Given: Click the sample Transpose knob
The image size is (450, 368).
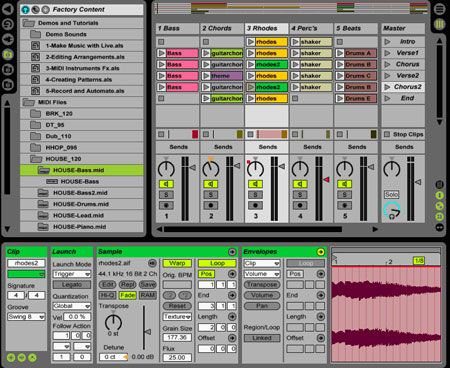Looking at the screenshot, I should (x=113, y=322).
